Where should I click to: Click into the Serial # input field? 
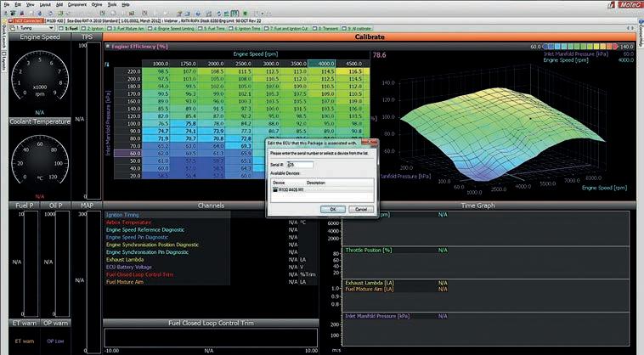point(300,165)
